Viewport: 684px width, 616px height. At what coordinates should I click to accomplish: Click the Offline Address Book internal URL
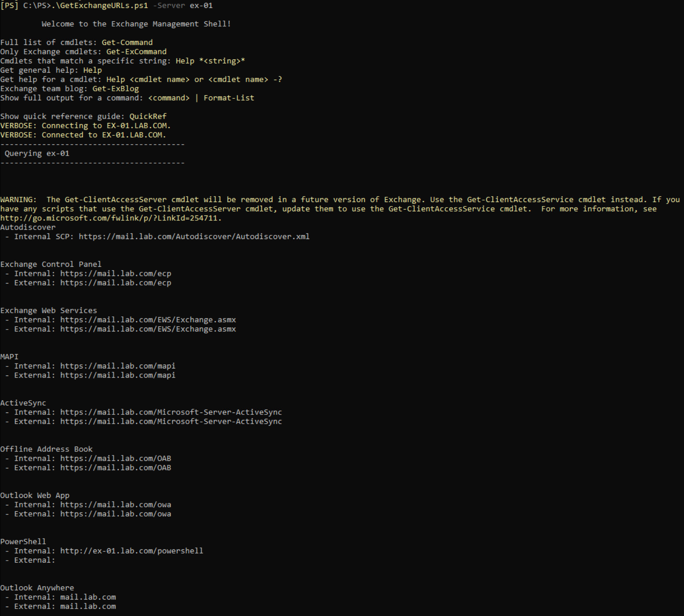click(x=116, y=459)
